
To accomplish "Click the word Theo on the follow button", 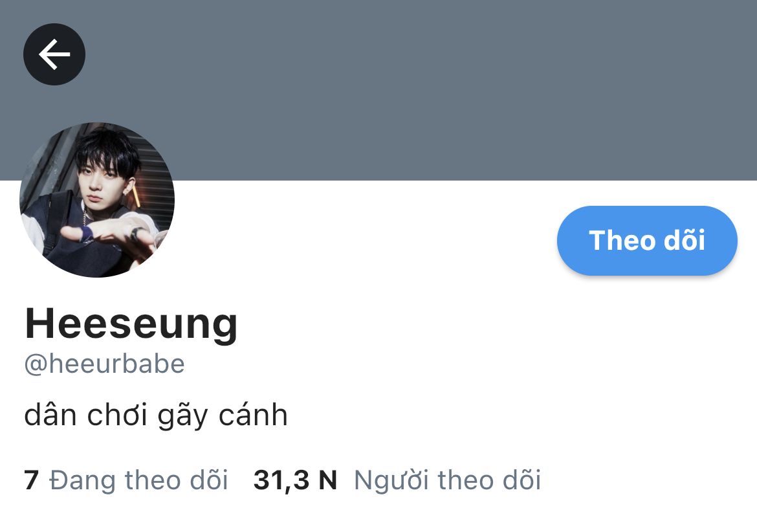I will (622, 240).
